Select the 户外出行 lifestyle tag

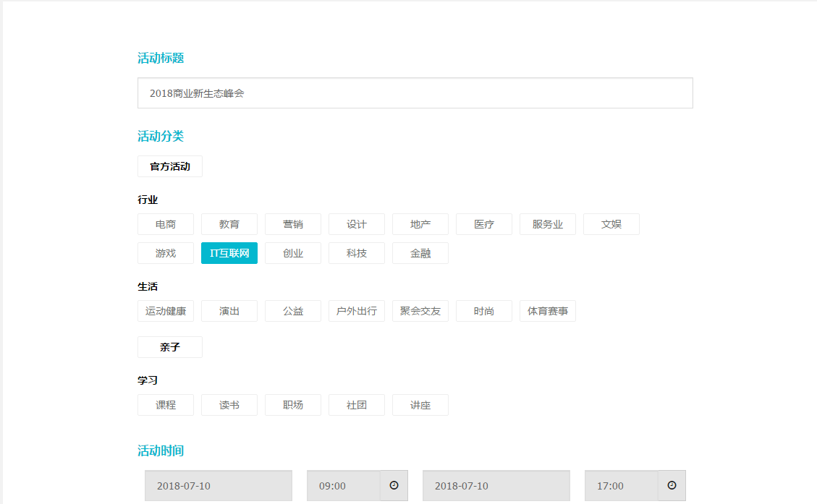click(356, 311)
